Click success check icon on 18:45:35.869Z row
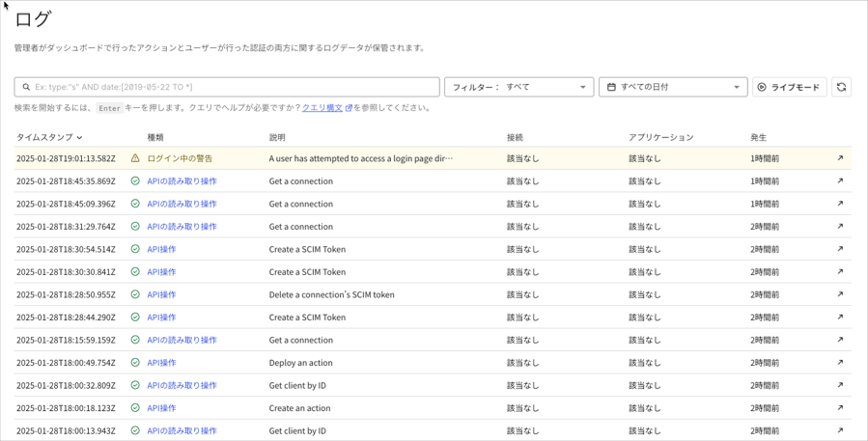The width and height of the screenshot is (868, 441). (135, 181)
